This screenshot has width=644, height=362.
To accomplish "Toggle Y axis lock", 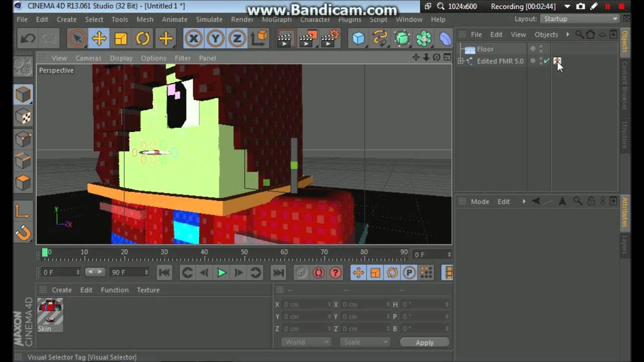I will tap(215, 39).
